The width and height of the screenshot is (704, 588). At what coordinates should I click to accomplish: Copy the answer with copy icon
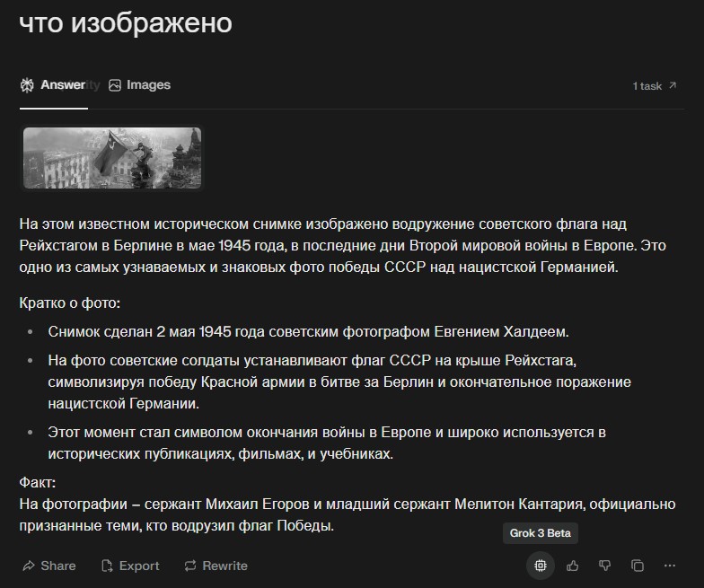638,566
